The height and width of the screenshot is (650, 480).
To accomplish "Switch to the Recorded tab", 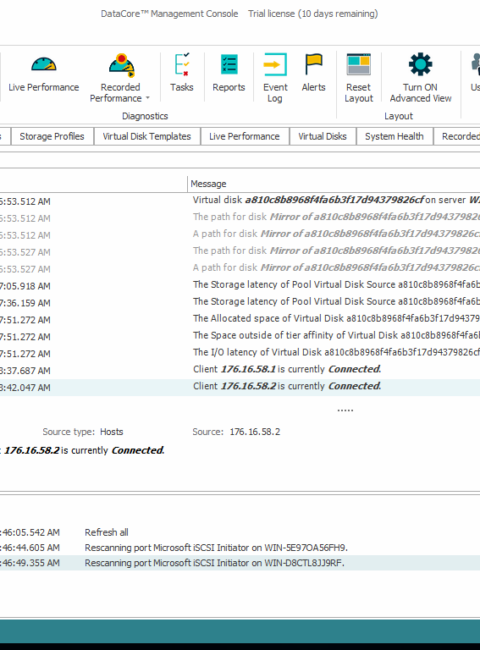I will (x=457, y=136).
